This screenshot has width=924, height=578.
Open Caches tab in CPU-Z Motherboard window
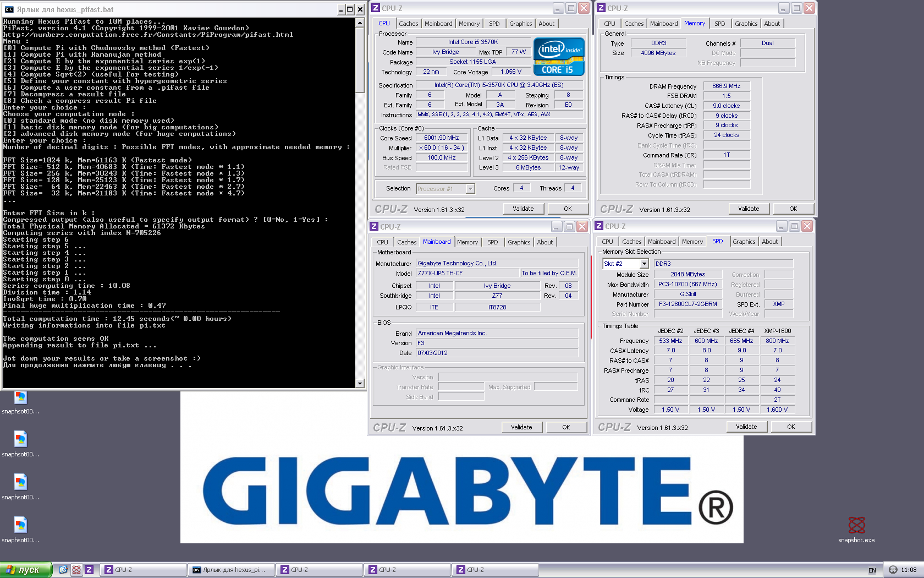click(407, 242)
